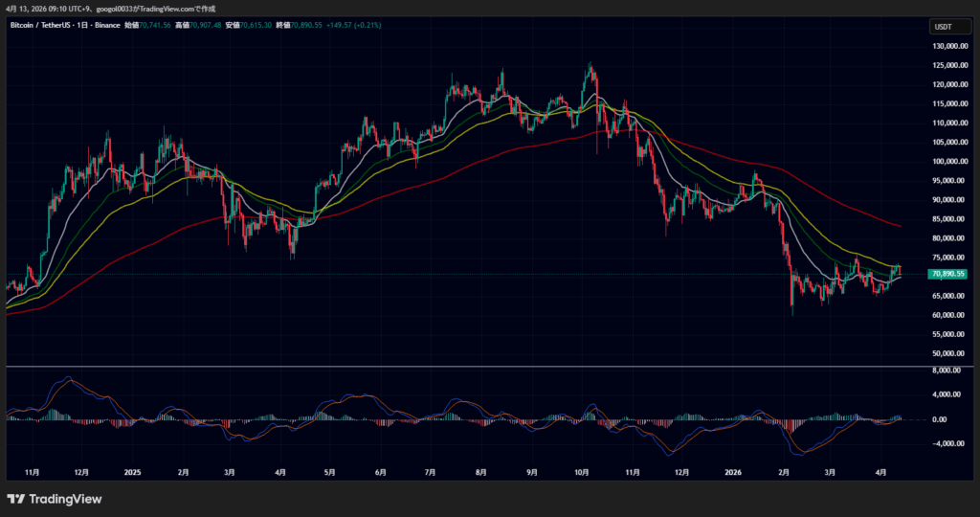Click the 2025 label on time axis
980x517 pixels.
coord(132,473)
